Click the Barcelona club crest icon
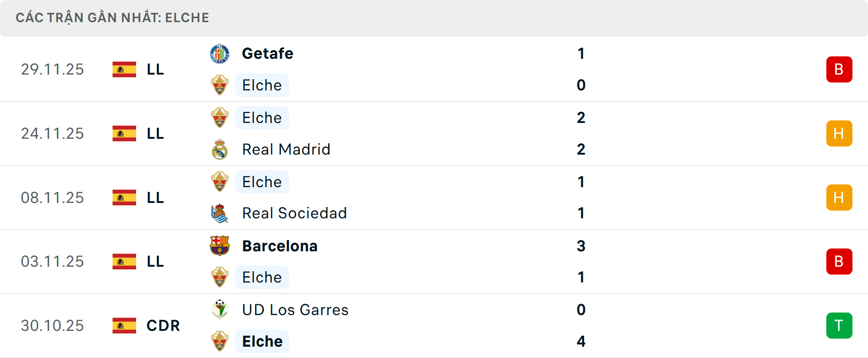Screen dimensions: 868x358 coord(220,246)
